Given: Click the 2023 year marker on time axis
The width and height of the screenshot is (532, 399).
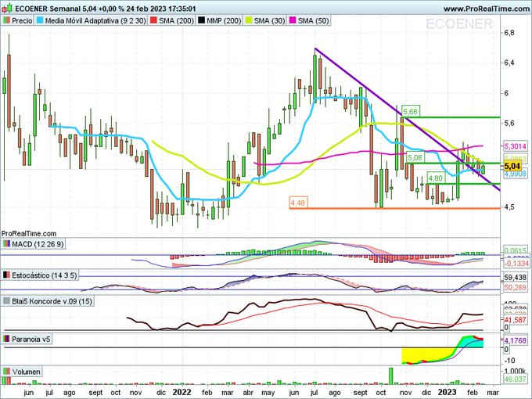Looking at the screenshot, I should coord(447,392).
